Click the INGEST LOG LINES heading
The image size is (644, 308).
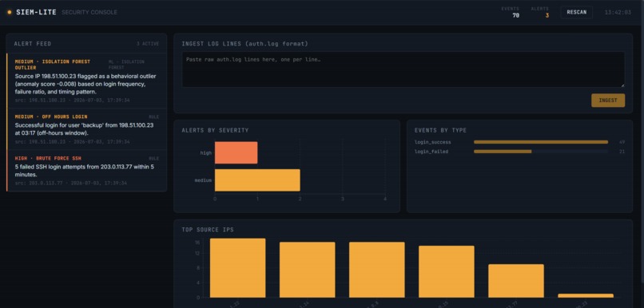pyautogui.click(x=244, y=43)
